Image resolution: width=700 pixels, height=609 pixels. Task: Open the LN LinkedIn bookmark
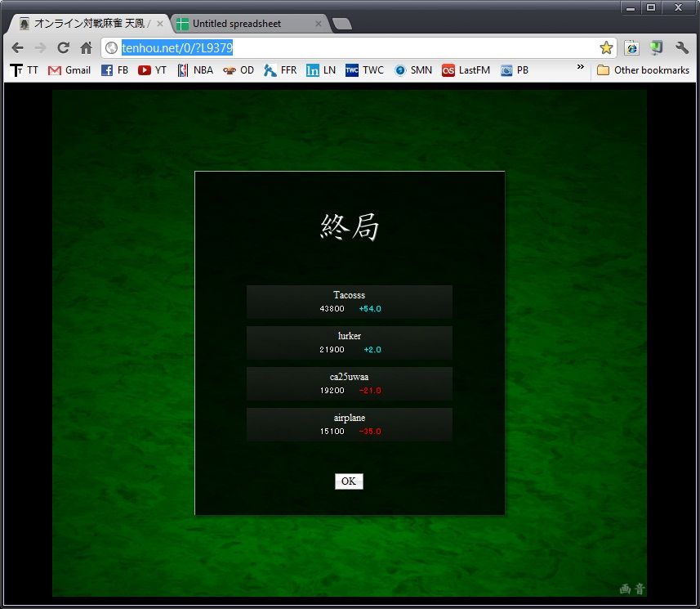point(321,70)
